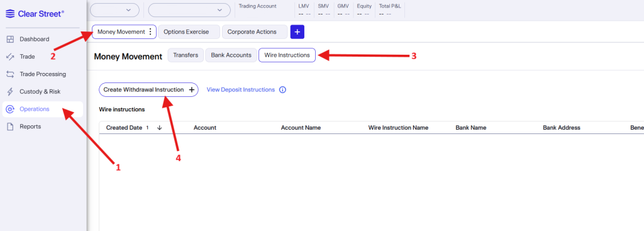Click the Trade Processing loop icon
Viewport: 644px width, 231px height.
(x=11, y=74)
